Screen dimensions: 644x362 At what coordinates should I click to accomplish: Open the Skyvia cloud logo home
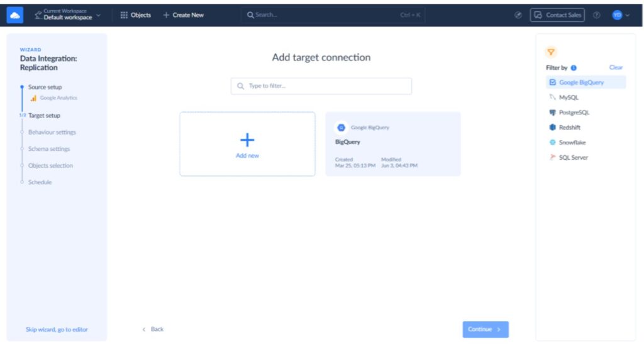pos(15,15)
